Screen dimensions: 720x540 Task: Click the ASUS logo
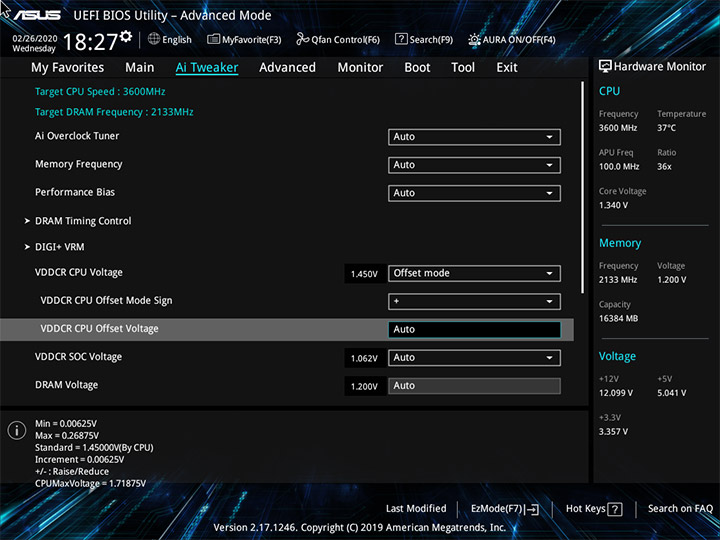pos(37,15)
